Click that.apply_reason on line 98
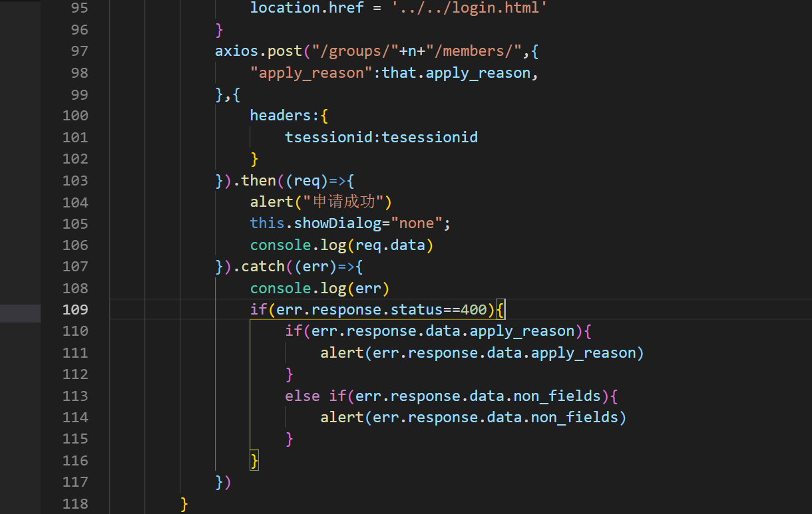 click(456, 72)
